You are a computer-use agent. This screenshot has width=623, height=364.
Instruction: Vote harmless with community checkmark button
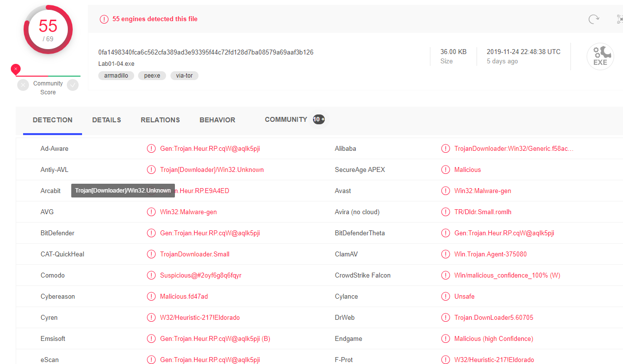pyautogui.click(x=73, y=85)
